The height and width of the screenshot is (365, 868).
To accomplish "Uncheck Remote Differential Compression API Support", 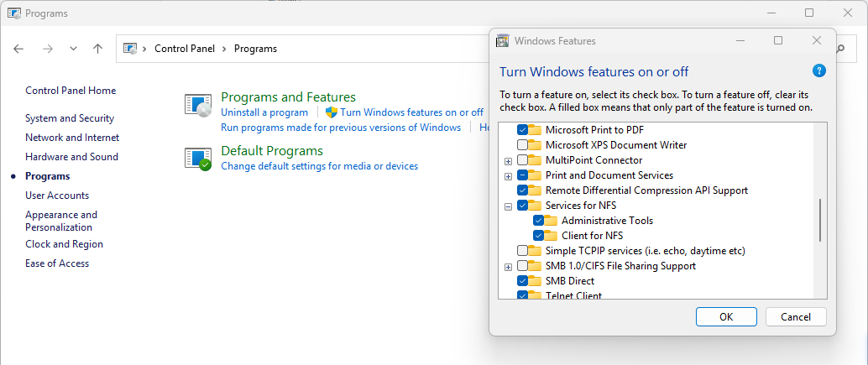I will pyautogui.click(x=522, y=190).
